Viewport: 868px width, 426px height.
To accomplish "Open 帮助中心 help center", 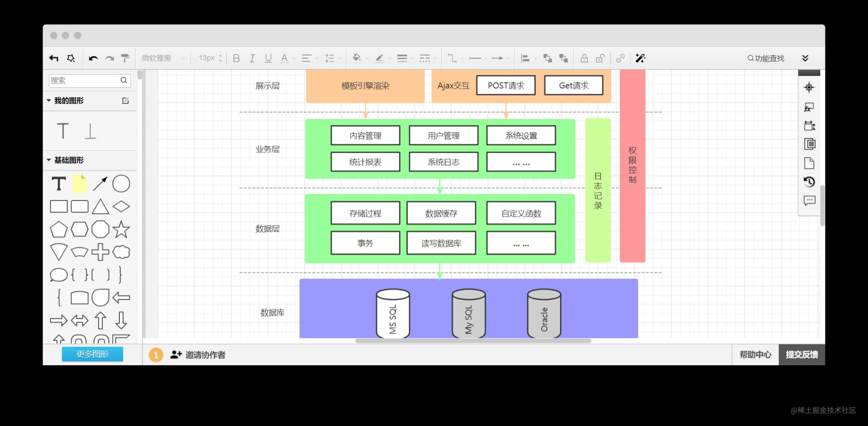I will [755, 354].
